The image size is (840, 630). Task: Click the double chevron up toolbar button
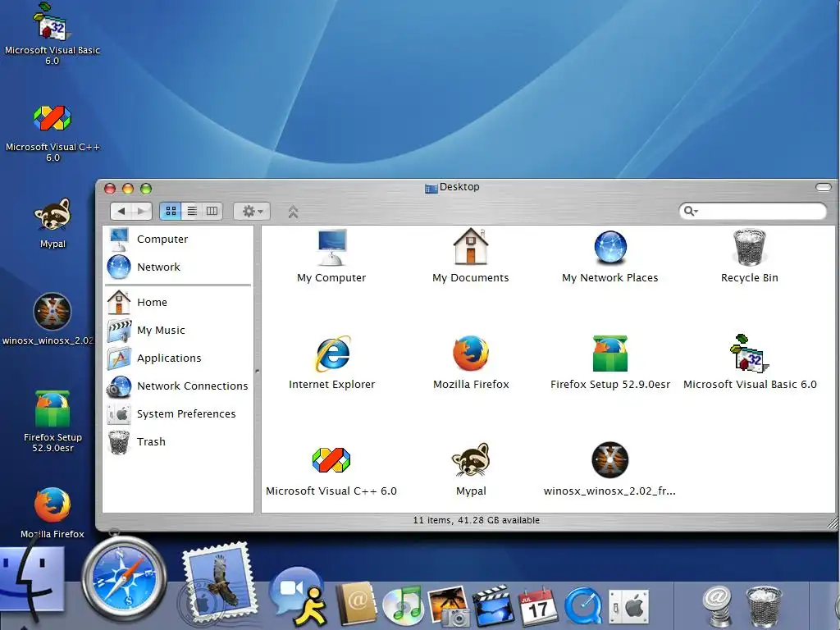click(x=293, y=212)
